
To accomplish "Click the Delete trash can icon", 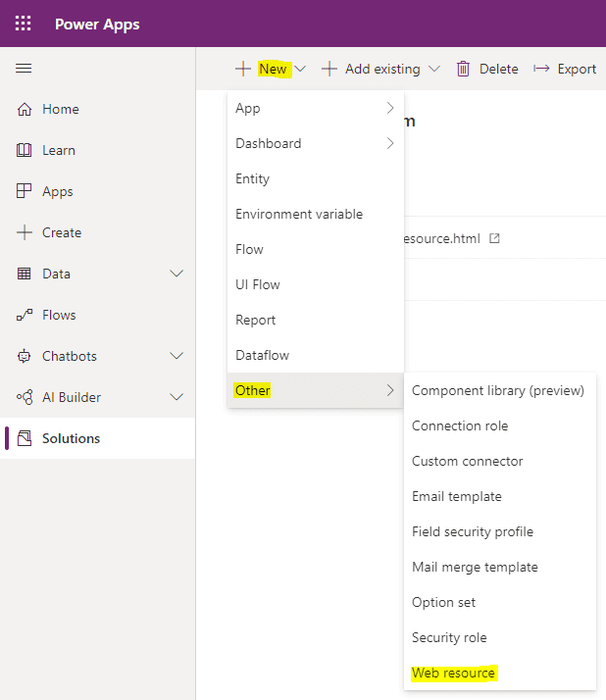I will pyautogui.click(x=463, y=69).
